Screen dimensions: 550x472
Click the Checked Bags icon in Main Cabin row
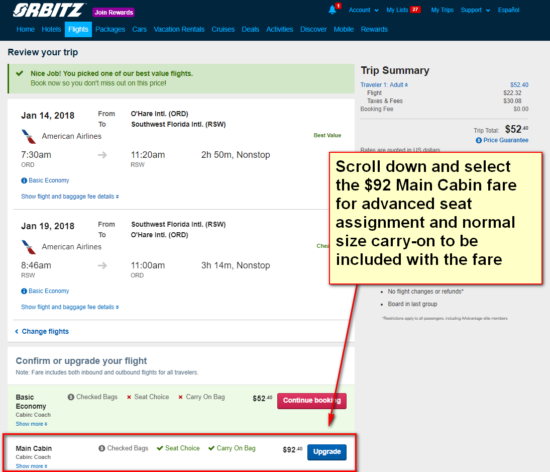pos(102,448)
